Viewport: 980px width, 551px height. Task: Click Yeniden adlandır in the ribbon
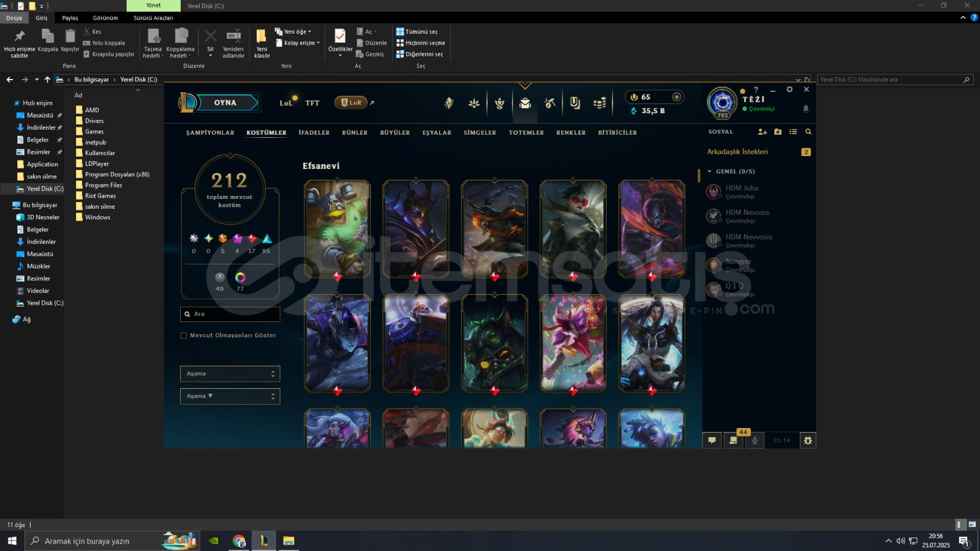click(x=233, y=43)
